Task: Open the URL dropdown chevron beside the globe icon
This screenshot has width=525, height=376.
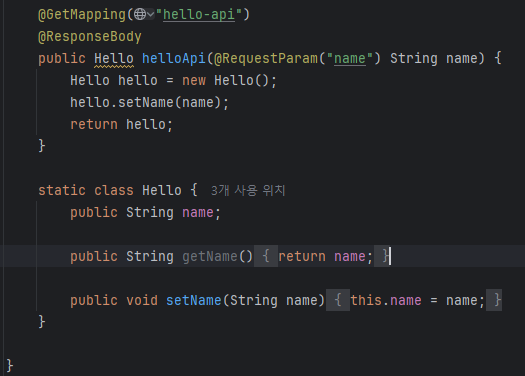Action: tap(150, 14)
